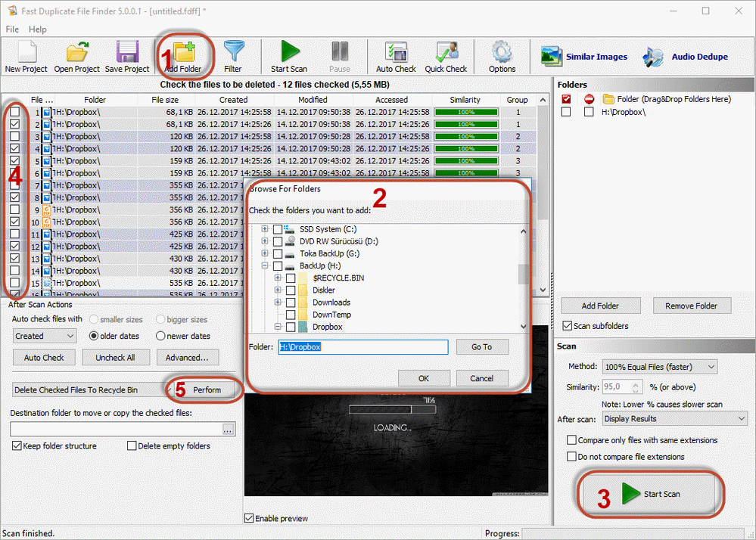Sort by the Modified column header
This screenshot has height=540, width=756.
tap(313, 100)
